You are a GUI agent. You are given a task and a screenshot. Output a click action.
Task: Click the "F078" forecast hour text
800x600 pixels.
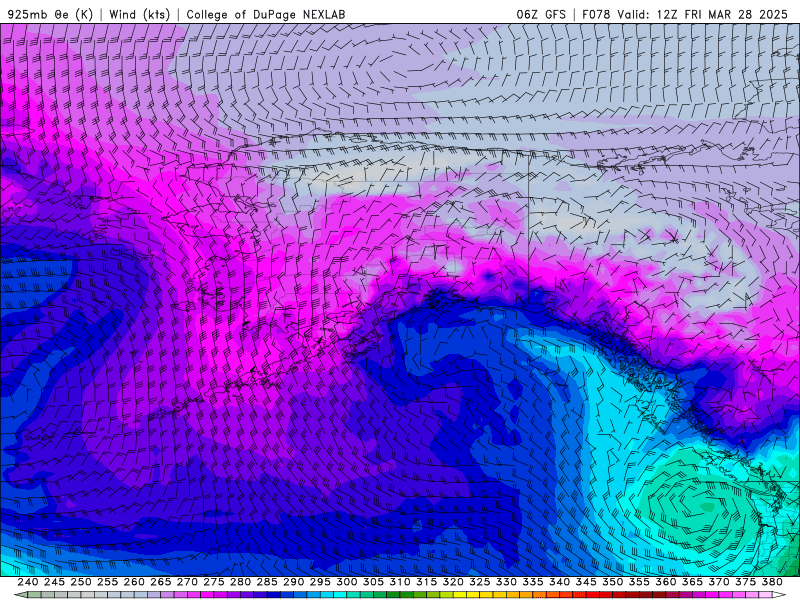(x=596, y=14)
